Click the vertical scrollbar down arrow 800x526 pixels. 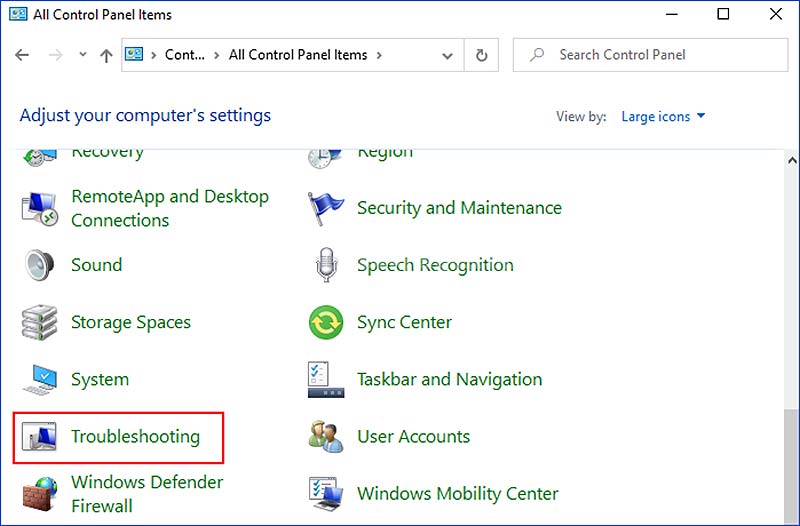[792, 518]
